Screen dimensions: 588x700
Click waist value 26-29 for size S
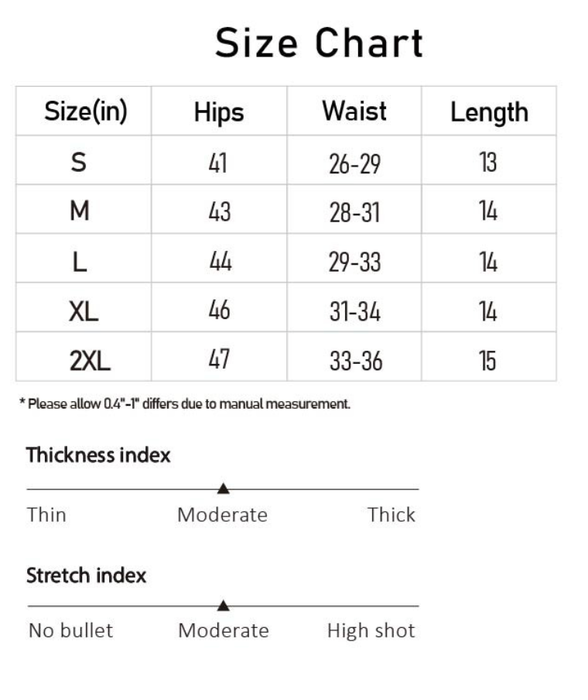point(355,163)
